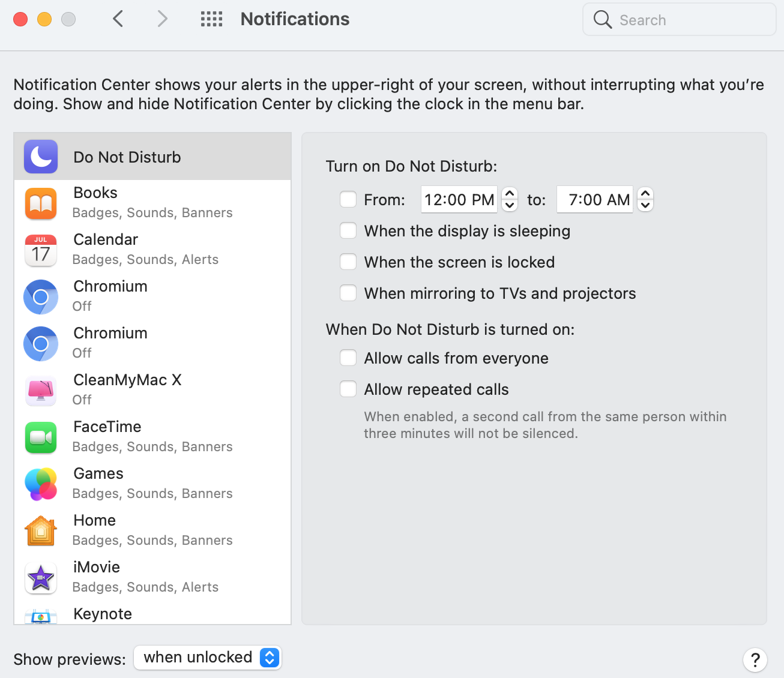Show all preferences grid button

211,19
